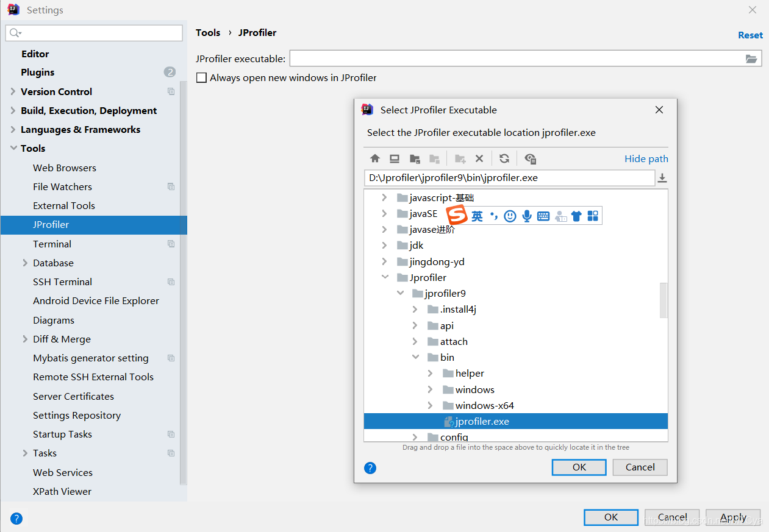Open SSH Terminal settings page
This screenshot has width=769, height=532.
tap(62, 282)
